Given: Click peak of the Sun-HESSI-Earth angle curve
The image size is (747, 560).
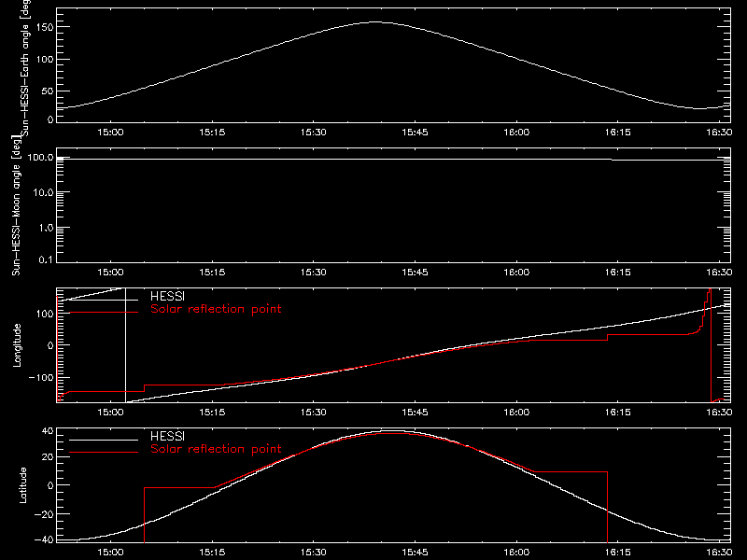Looking at the screenshot, I should click(376, 21).
